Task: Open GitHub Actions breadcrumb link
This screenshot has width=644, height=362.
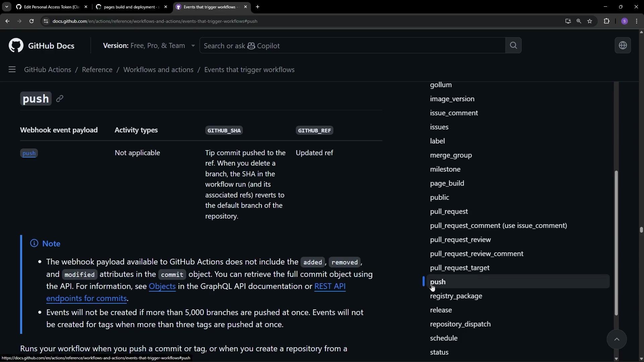Action: [48, 70]
